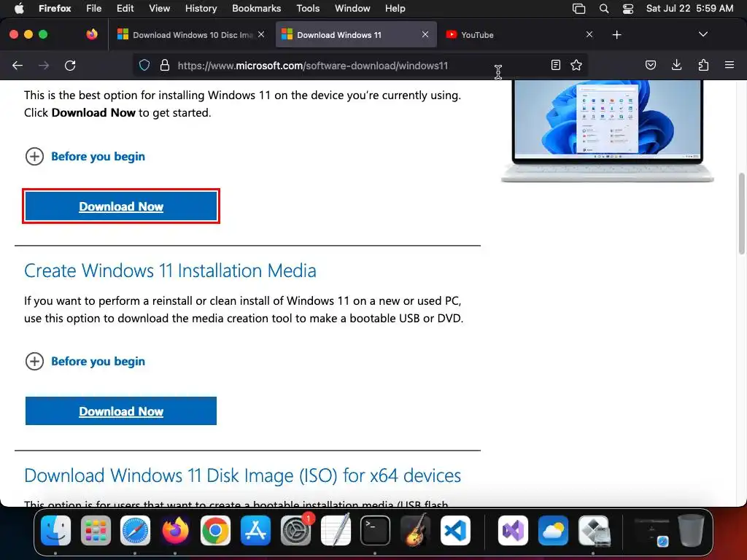The width and height of the screenshot is (747, 560).
Task: Select the Download Windows 11 tab
Action: [x=356, y=35]
